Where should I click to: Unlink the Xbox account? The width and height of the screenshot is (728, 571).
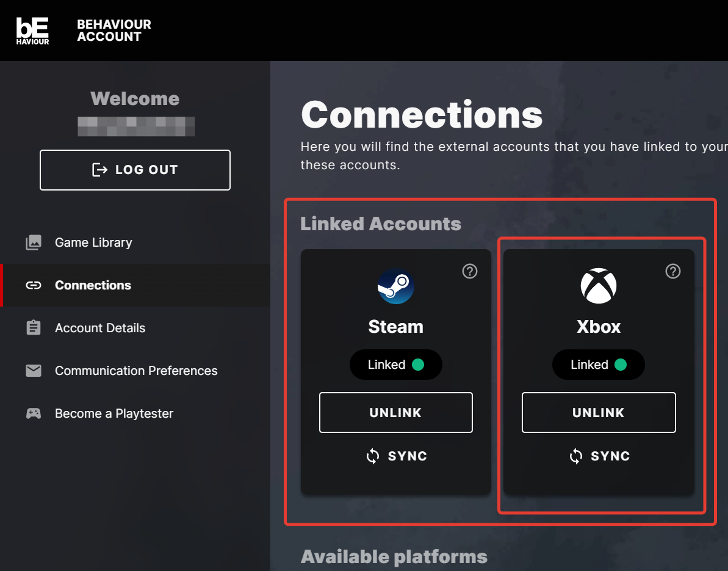tap(599, 413)
